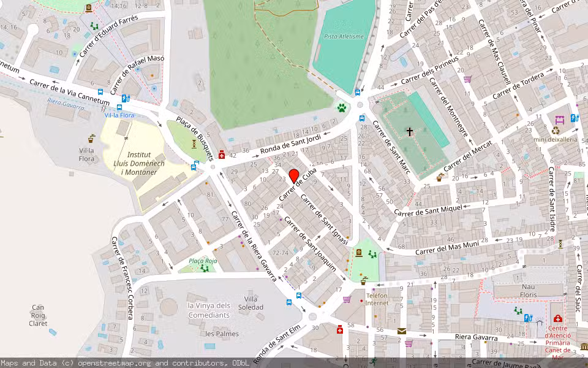Click the church cross icon by Carrer de Sant Marc
Image resolution: width=588 pixels, height=368 pixels.
coord(409,131)
